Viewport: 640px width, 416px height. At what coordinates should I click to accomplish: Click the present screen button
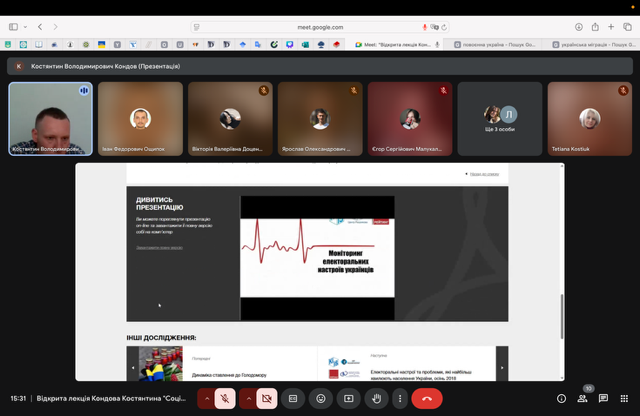point(348,398)
